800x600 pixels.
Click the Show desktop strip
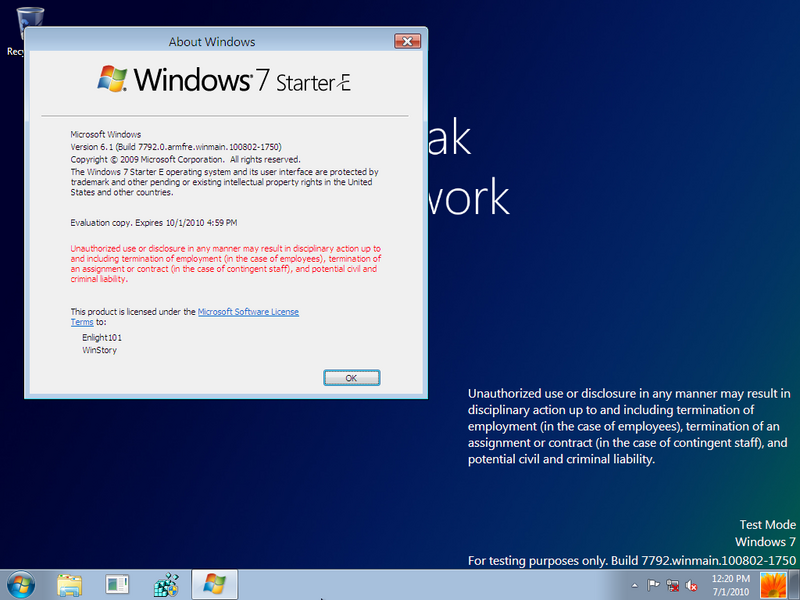tap(794, 585)
